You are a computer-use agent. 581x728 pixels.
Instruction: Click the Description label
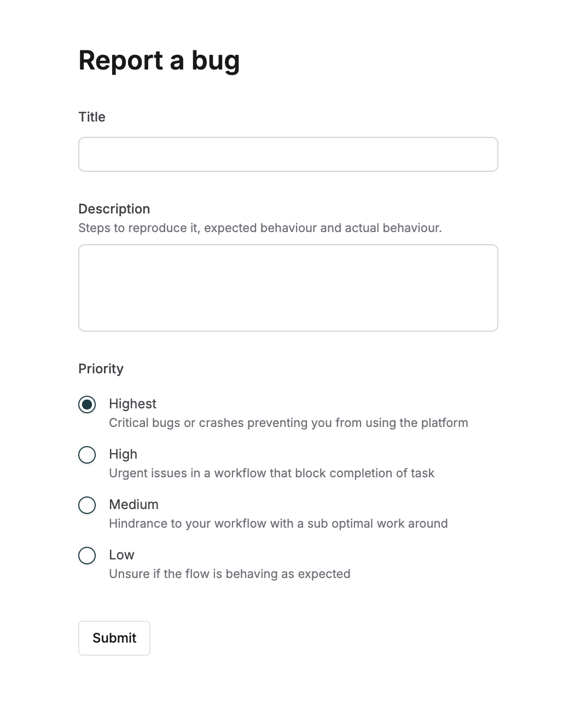click(x=114, y=209)
